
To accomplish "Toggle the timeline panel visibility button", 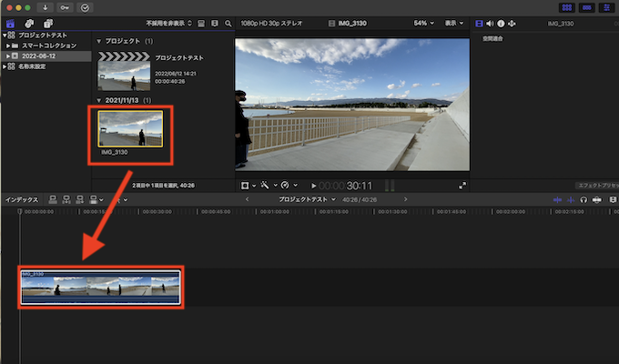I will pos(587,7).
